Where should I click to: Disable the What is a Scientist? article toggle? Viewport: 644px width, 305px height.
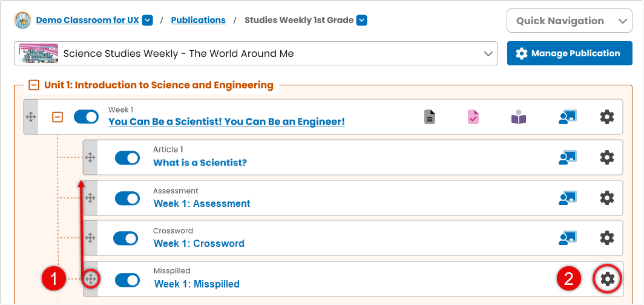[x=127, y=157]
